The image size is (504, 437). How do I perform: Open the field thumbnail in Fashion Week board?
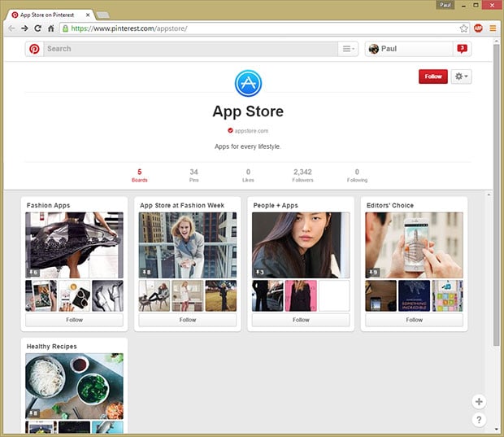click(221, 295)
